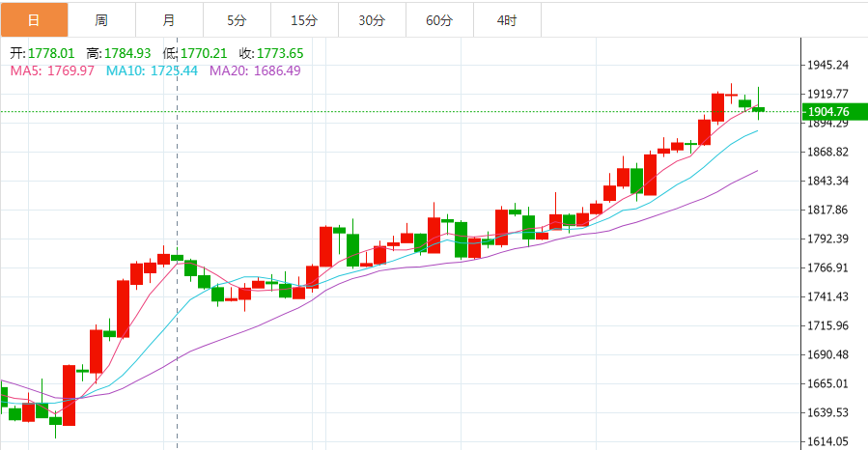Click the 1843.34 price axis label
This screenshot has width=868, height=450.
coord(830,181)
